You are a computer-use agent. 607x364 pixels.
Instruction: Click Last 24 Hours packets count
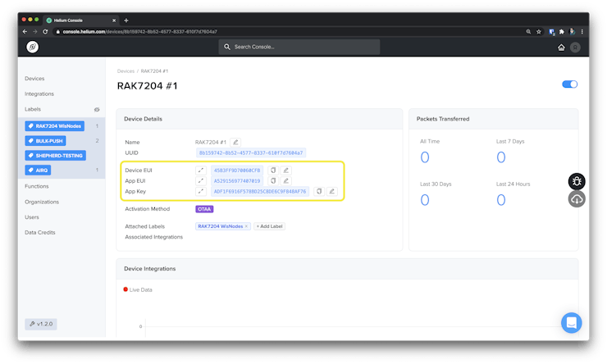[501, 200]
